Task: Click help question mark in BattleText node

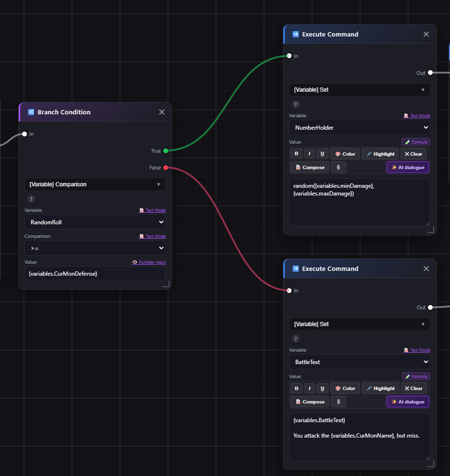Action: [296, 339]
